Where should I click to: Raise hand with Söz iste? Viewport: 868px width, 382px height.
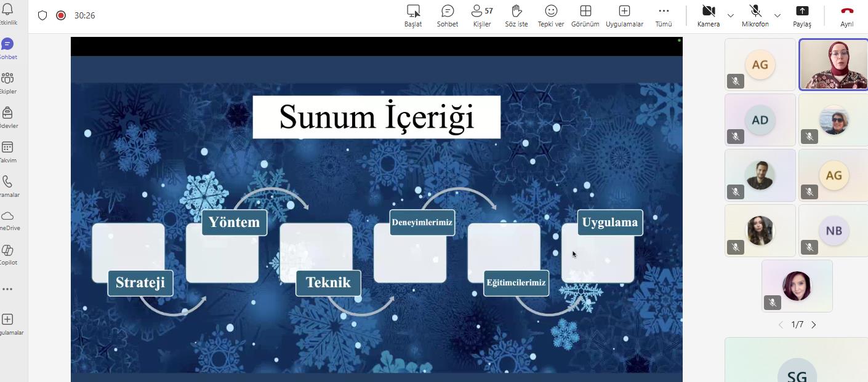[x=516, y=15]
